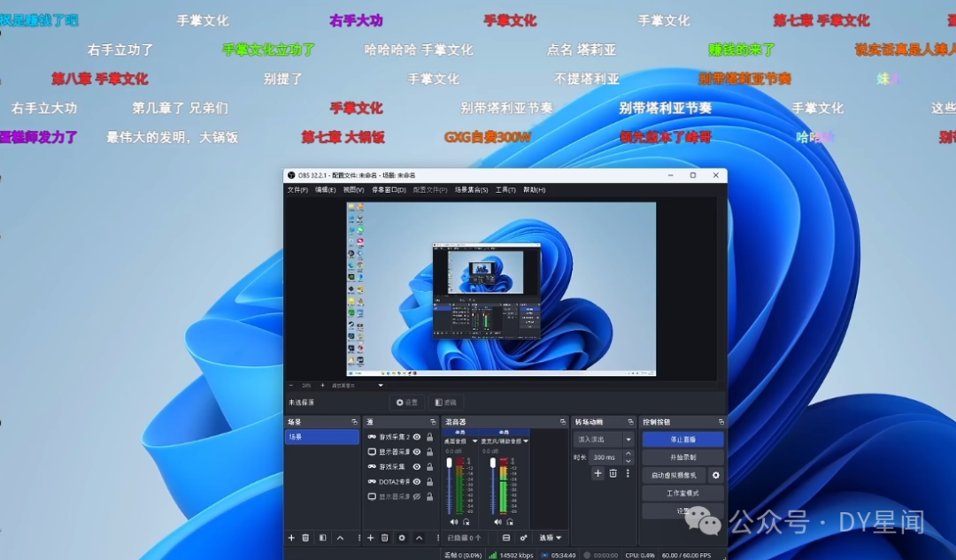
Task: Delete selected scene using 场景 trash icon
Action: pos(306,538)
